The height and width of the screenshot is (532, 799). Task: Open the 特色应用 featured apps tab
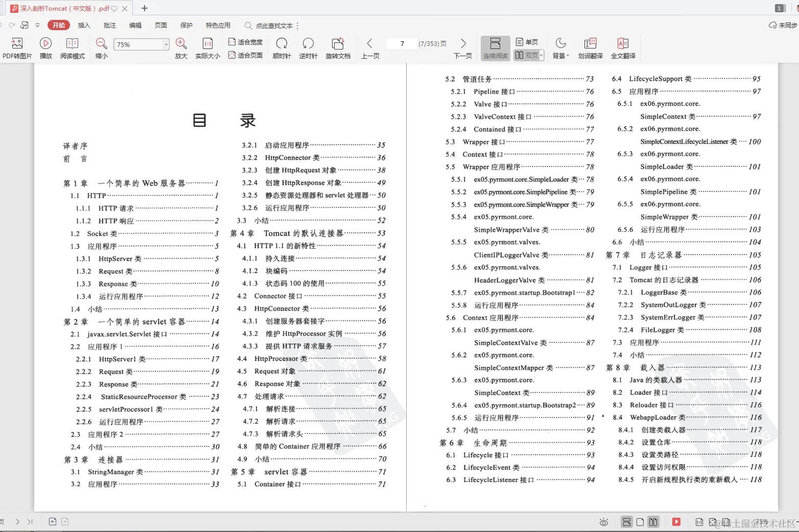[x=218, y=25]
